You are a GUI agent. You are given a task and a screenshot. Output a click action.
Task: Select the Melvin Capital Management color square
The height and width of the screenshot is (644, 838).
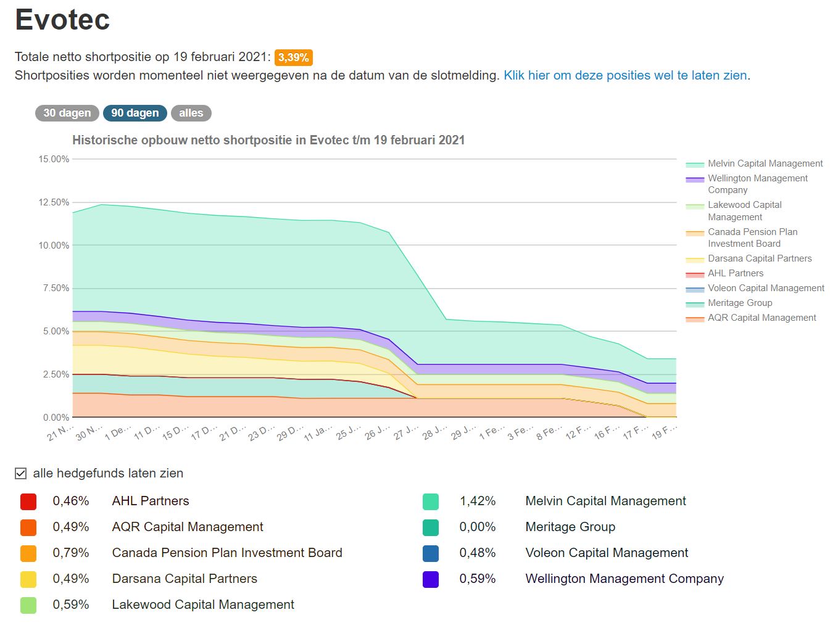click(431, 502)
